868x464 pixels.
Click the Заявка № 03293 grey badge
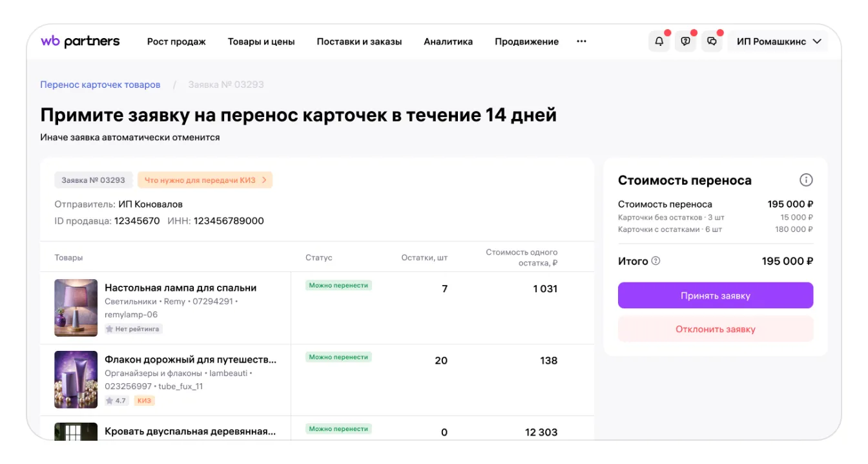94,180
